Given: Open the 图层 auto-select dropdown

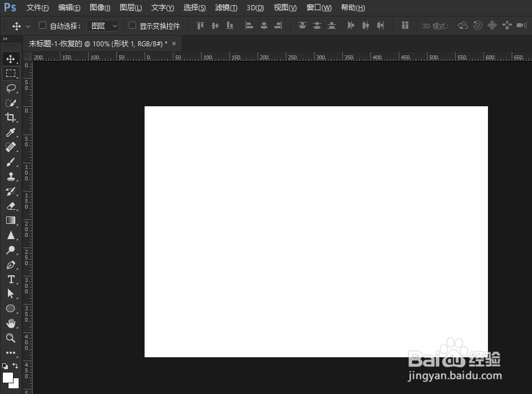Looking at the screenshot, I should [103, 26].
